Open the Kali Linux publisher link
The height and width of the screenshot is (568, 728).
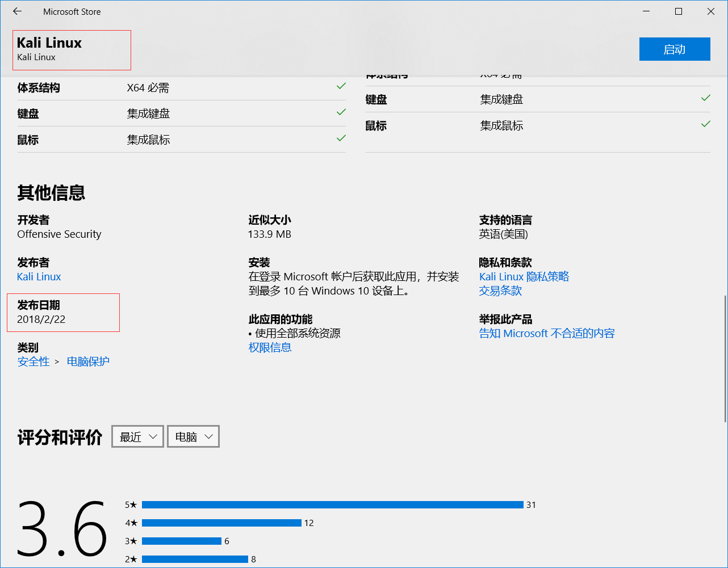click(x=39, y=277)
